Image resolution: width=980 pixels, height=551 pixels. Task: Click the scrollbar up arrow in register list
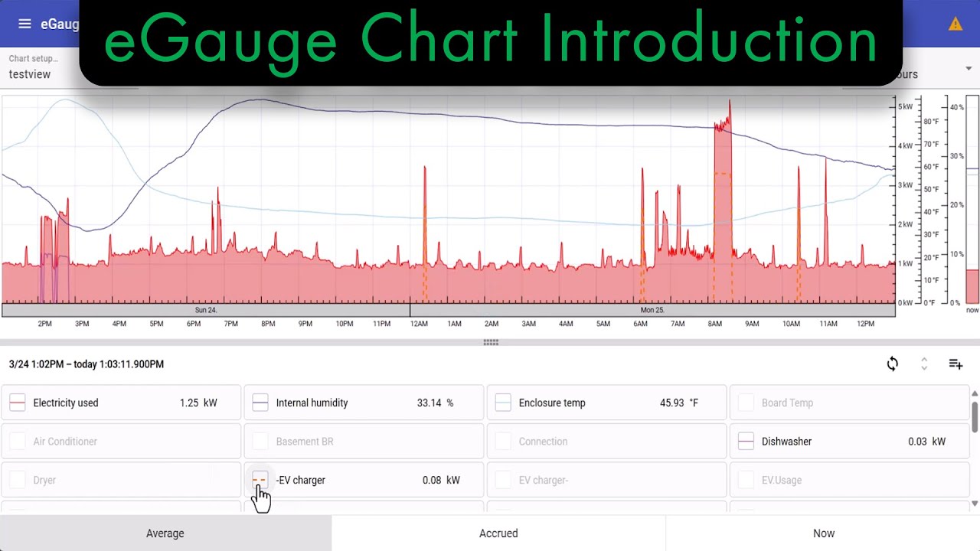pos(975,393)
